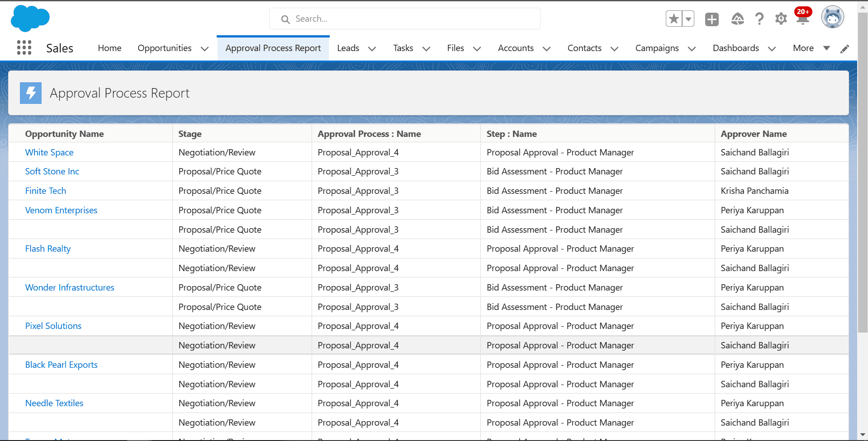This screenshot has height=441, width=868.
Task: Open the White Space opportunity link
Action: point(49,152)
